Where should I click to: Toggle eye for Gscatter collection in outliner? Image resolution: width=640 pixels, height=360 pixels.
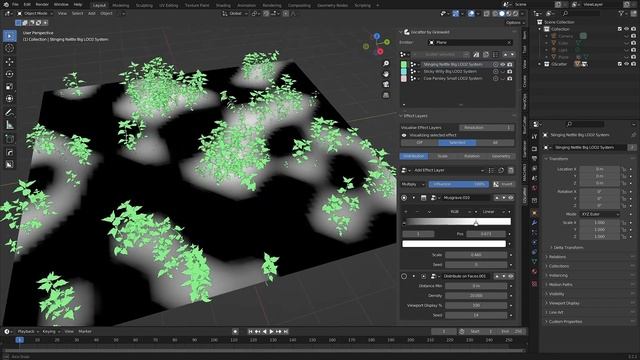click(627, 64)
